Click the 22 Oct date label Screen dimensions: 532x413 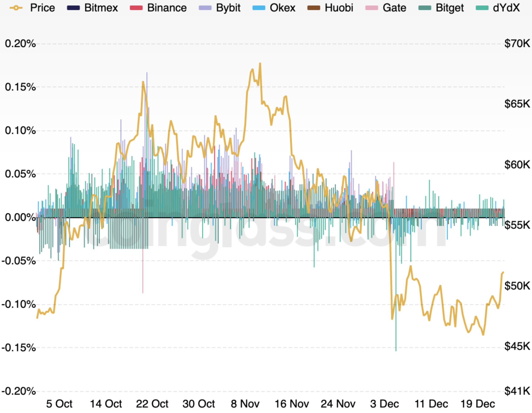coord(152,404)
